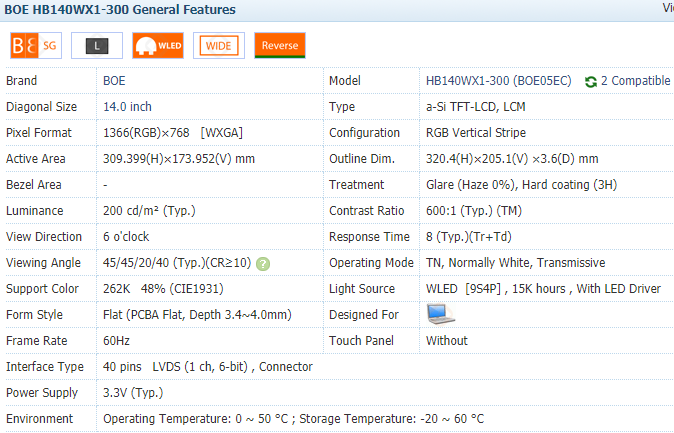Click the a-Si TFT-LCD, LCM type value
This screenshot has height=433, width=674.
(x=475, y=107)
